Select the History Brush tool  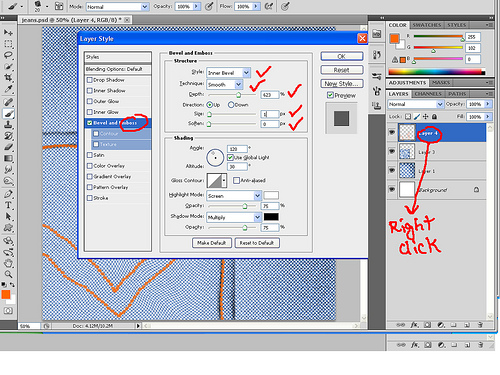pos(8,136)
